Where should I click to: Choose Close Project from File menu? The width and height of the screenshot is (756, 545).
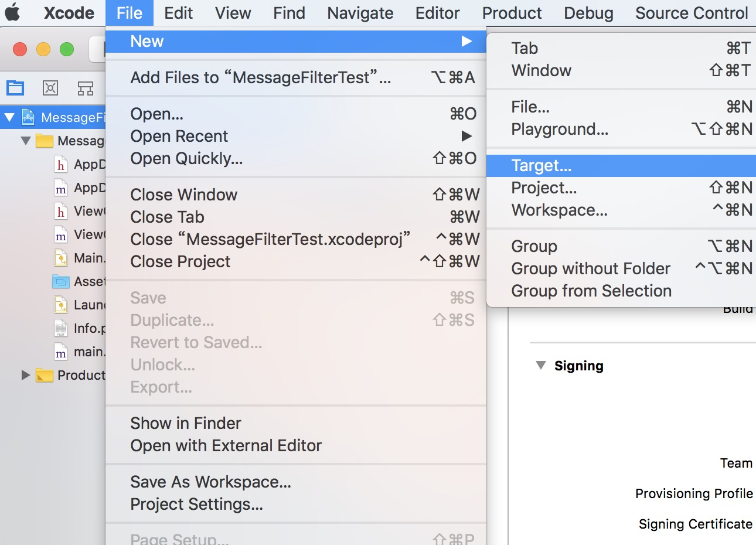coord(181,261)
